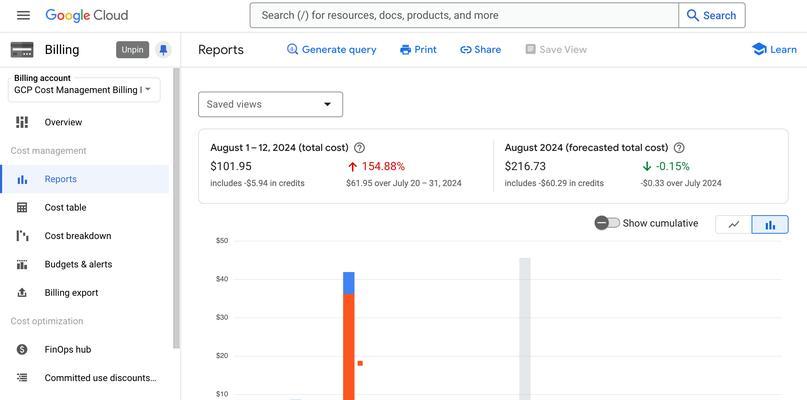Click the 154.88% increase indicator
Viewport: 807px width, 400px height.
pyautogui.click(x=377, y=167)
